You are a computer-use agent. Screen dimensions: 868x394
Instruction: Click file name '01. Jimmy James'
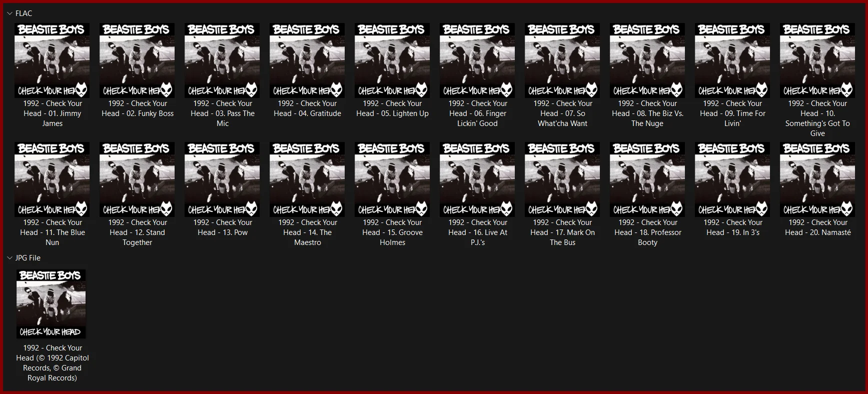click(x=52, y=113)
